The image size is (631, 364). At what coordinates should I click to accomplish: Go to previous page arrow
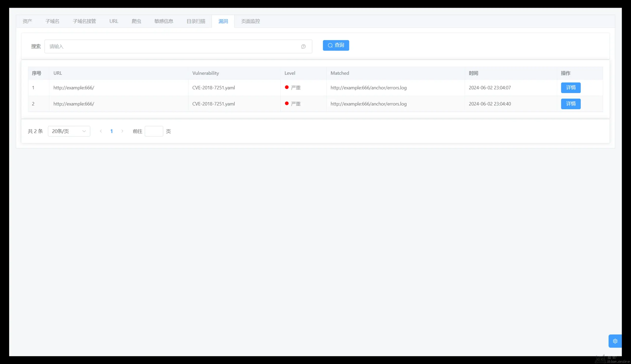coord(101,131)
